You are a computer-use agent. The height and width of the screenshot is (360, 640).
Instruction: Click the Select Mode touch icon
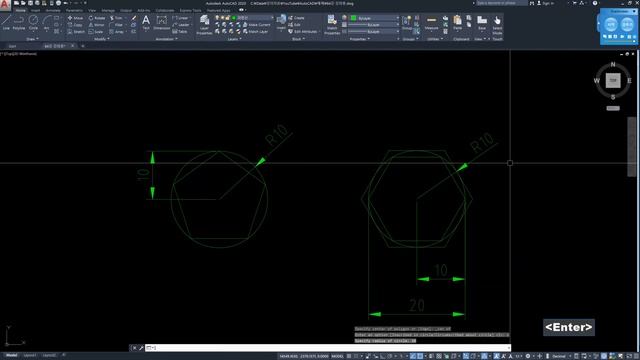pos(497,24)
